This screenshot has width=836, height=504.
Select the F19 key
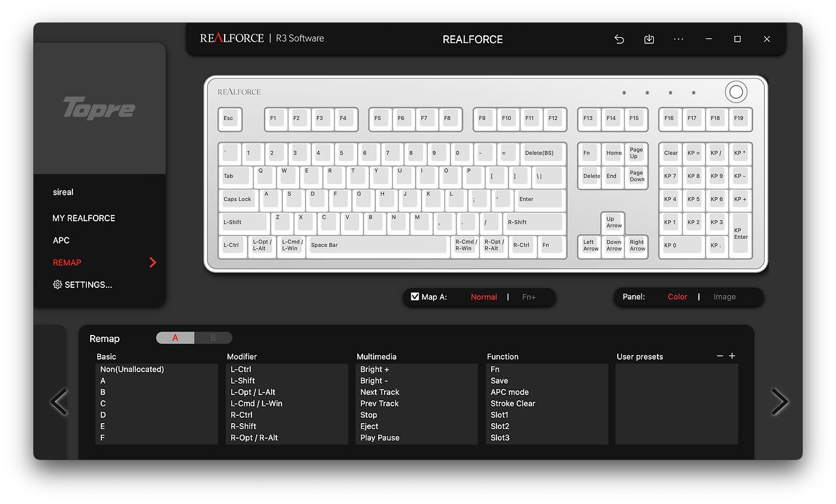click(739, 119)
